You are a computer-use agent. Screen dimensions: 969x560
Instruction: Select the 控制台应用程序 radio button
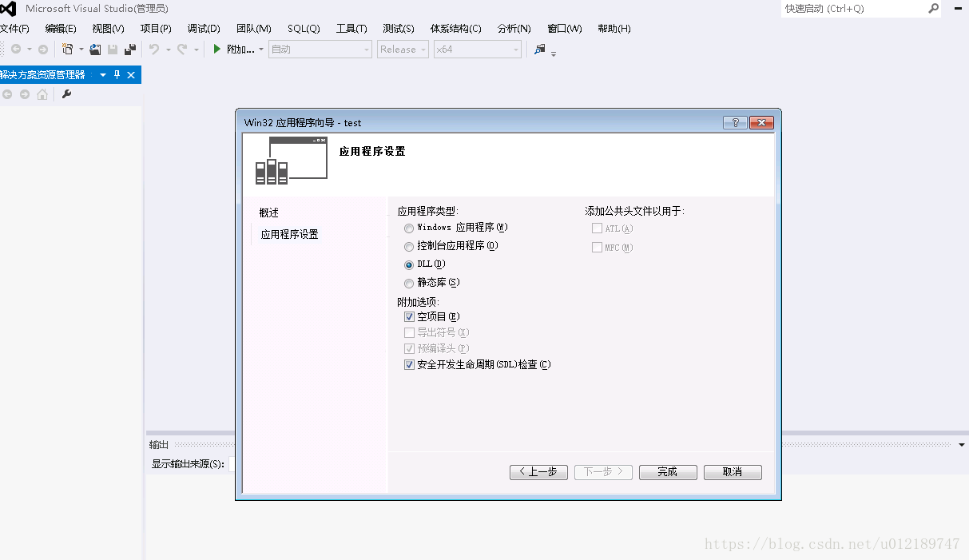coord(409,247)
